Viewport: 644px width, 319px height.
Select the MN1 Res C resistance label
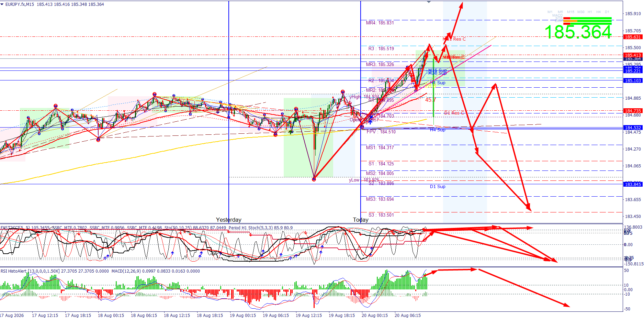(x=454, y=39)
